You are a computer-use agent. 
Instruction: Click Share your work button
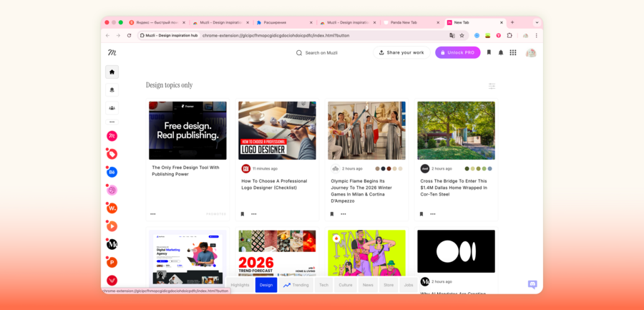[x=401, y=52]
